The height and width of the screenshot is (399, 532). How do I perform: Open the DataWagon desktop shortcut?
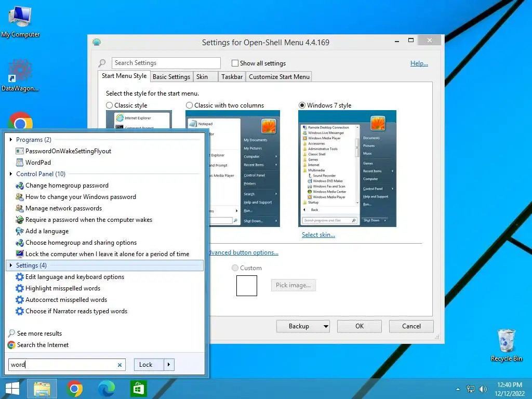pyautogui.click(x=20, y=75)
